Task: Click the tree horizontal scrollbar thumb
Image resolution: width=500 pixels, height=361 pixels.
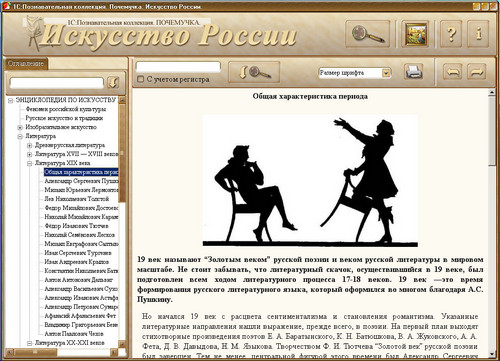Action: (35, 352)
